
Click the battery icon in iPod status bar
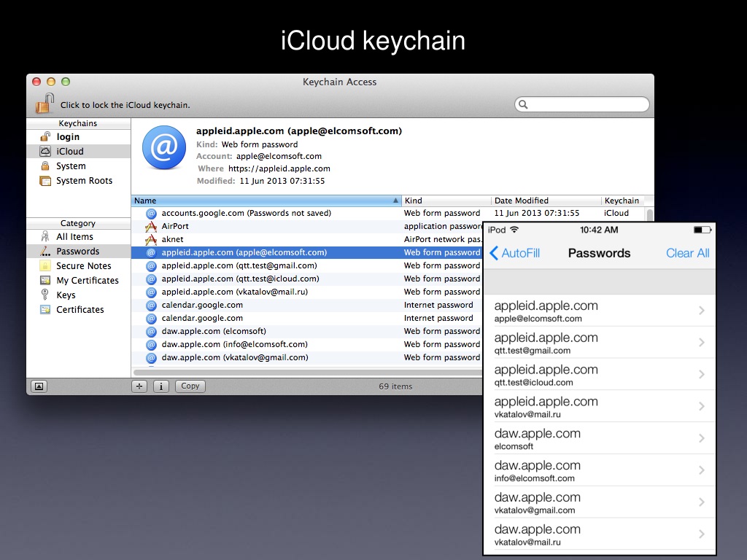(703, 230)
